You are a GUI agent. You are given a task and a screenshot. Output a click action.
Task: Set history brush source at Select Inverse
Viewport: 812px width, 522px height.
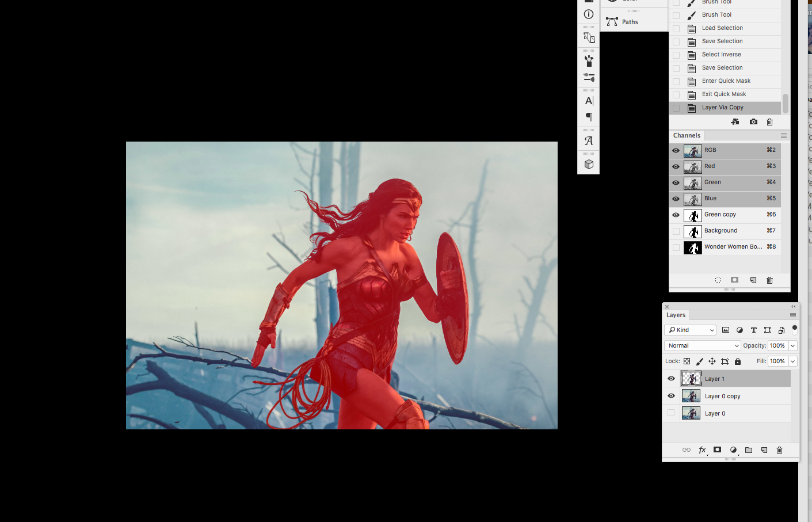[x=676, y=55]
